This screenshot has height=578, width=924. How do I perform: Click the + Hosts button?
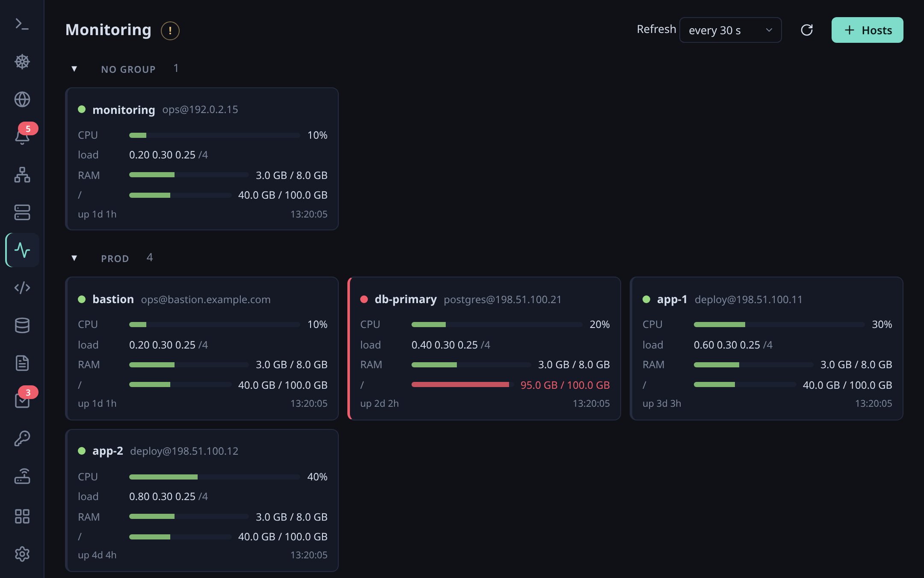867,30
